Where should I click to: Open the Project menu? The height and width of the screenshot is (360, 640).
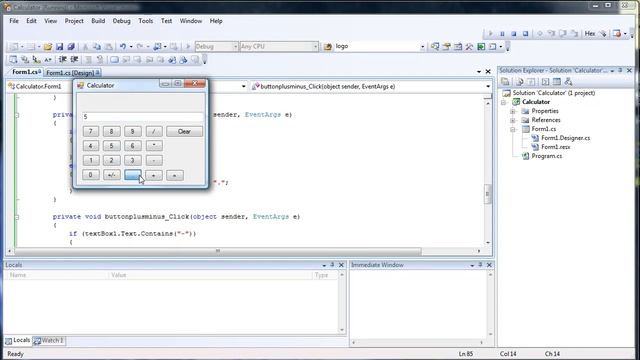(x=74, y=21)
